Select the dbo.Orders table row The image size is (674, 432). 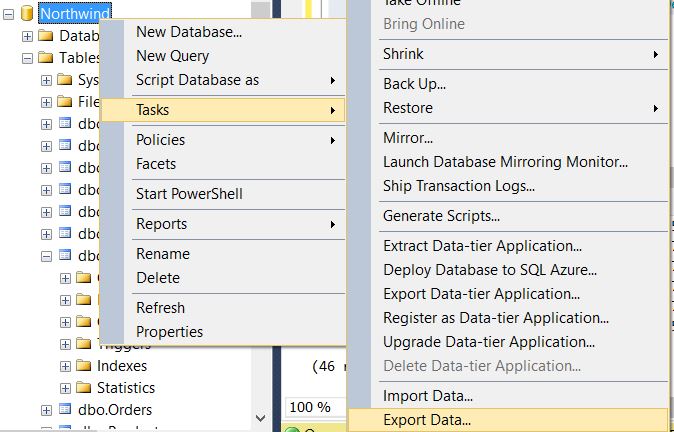tap(115, 410)
